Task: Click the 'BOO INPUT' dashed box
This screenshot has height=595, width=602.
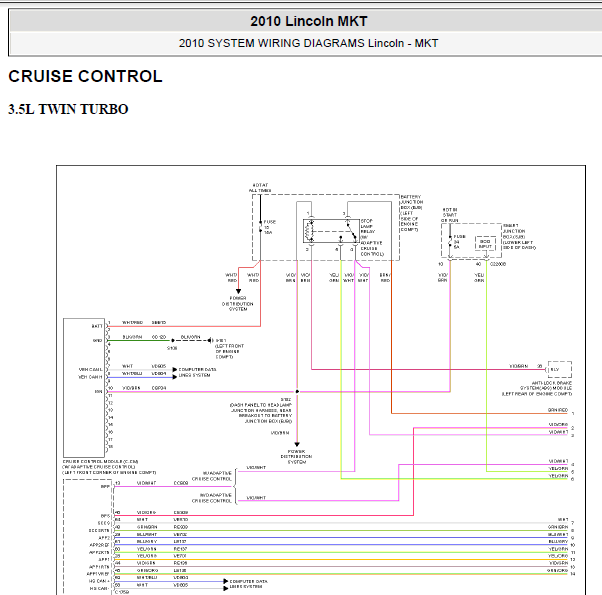Action: (x=485, y=244)
